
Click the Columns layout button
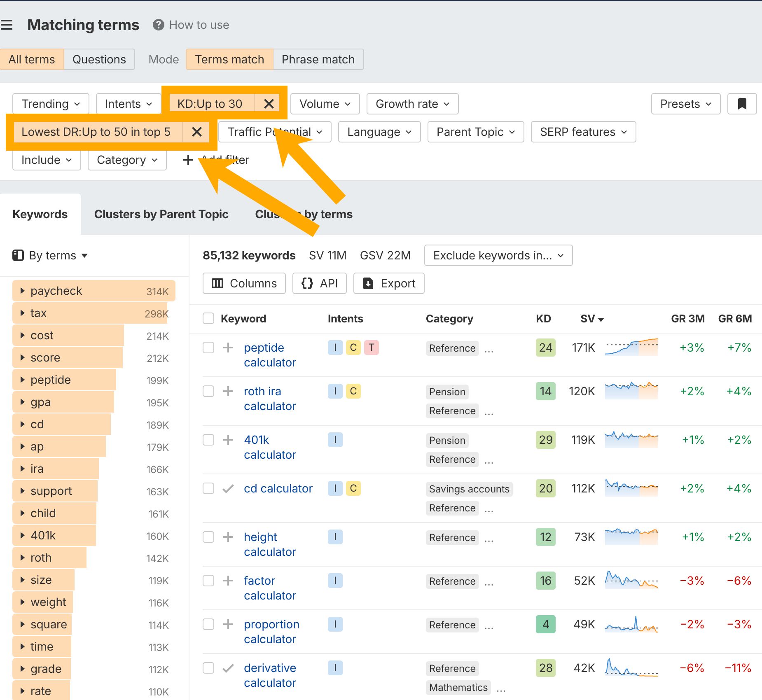(x=244, y=283)
